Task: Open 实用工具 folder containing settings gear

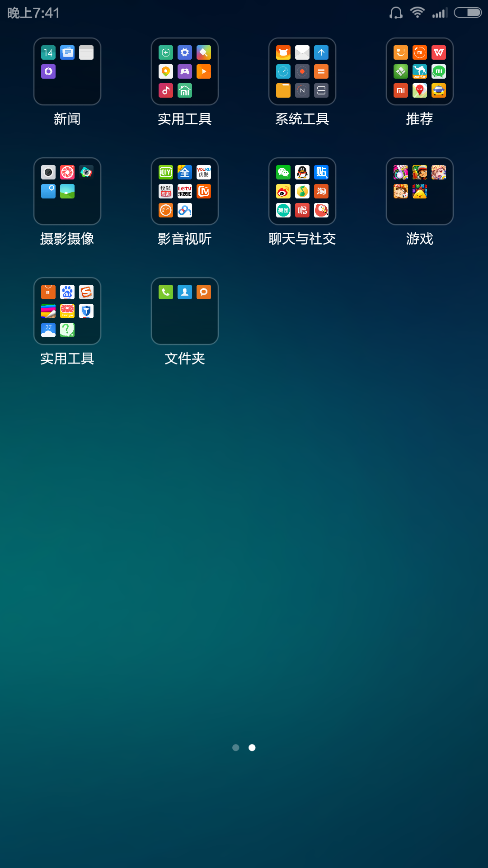Action: [185, 71]
